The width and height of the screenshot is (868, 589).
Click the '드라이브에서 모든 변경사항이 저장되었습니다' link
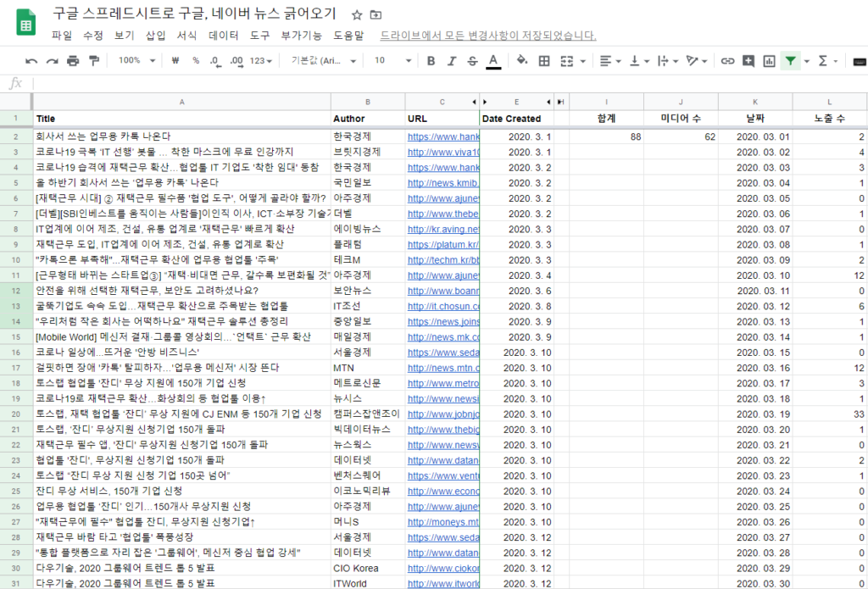(x=488, y=36)
